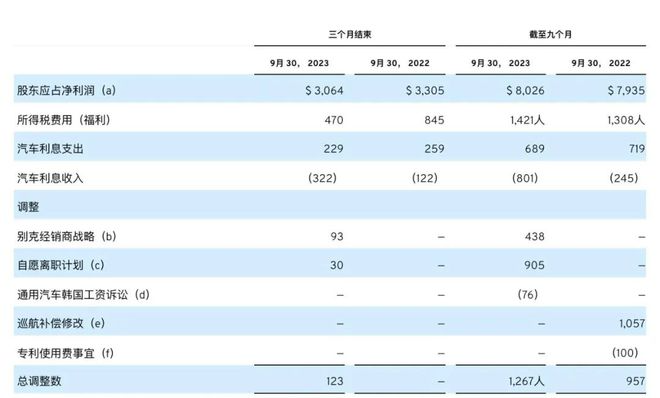Click the 845 income tax value
Screen dimensions: 660x398
(x=434, y=120)
